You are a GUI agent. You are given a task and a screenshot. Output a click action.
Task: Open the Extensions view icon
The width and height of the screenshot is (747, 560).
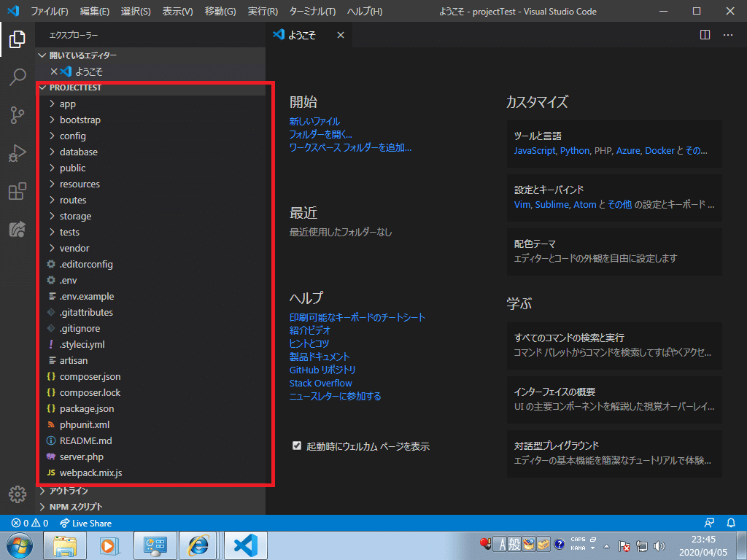pos(18,191)
